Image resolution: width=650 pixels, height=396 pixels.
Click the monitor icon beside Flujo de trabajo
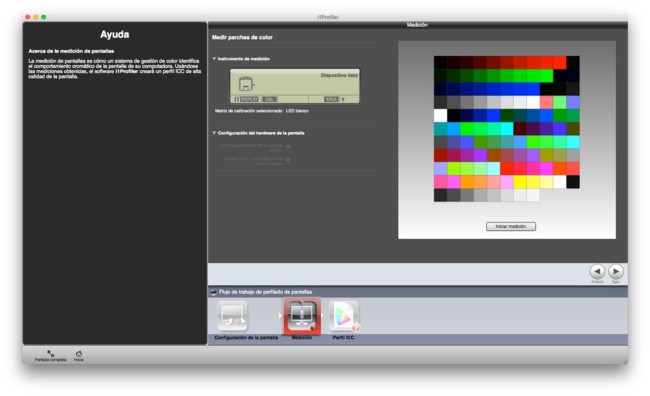point(213,292)
